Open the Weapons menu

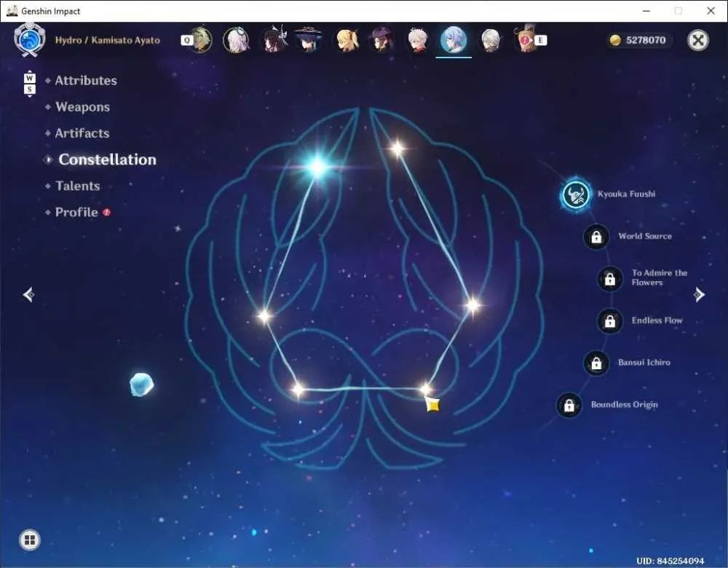click(83, 107)
